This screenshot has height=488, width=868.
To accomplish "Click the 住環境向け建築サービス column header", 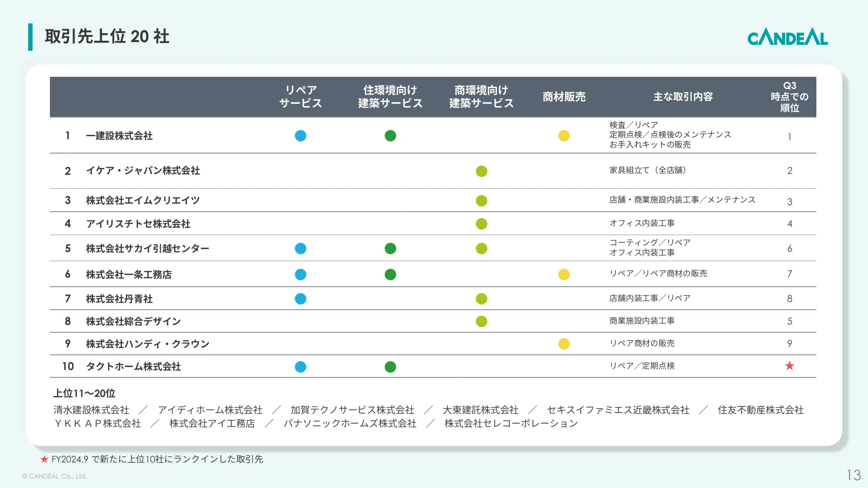I will click(x=390, y=96).
